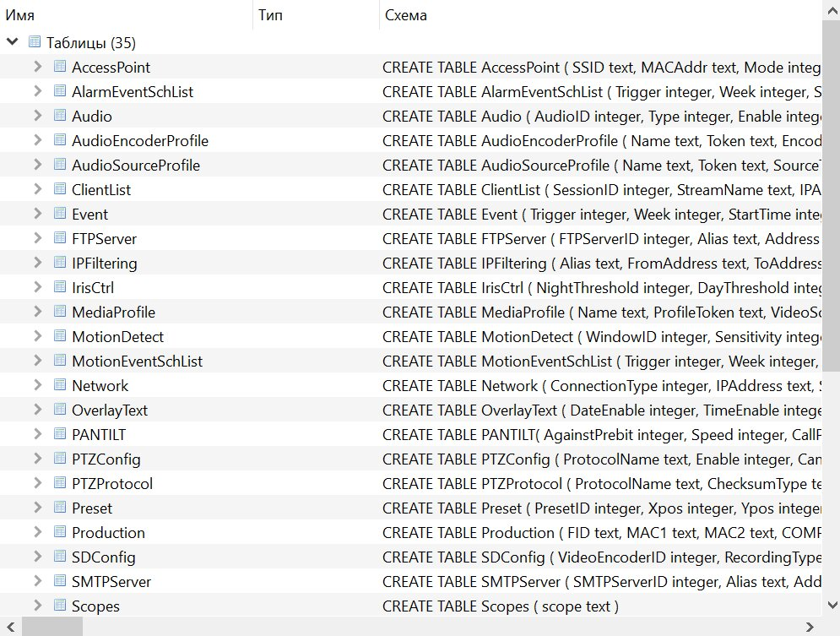
Task: Expand the AlarmEventSchList table node
Action: click(x=37, y=91)
